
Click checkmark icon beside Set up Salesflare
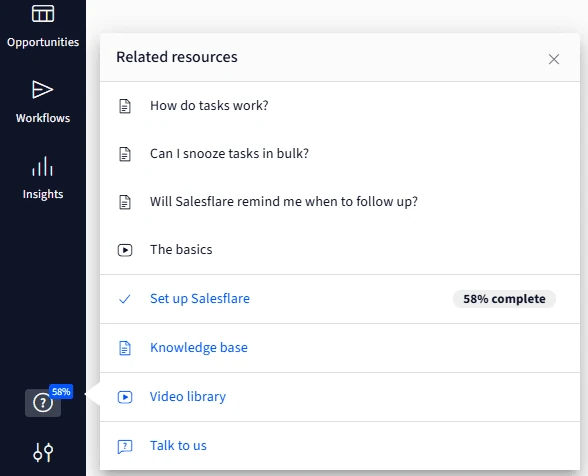(x=124, y=299)
